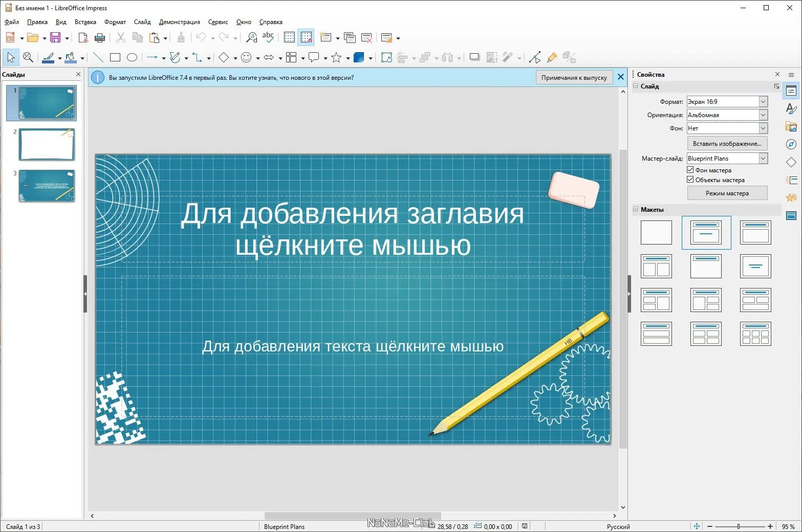Select the Ellipse shape tool

(x=132, y=57)
